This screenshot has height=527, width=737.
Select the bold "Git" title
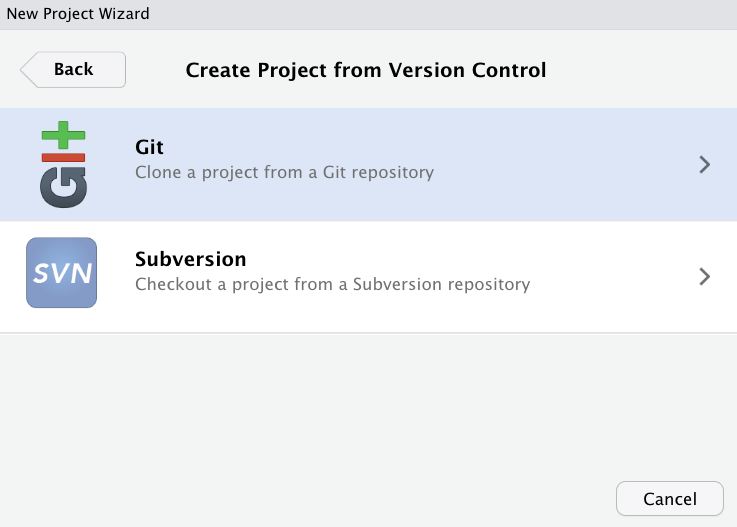pos(149,147)
